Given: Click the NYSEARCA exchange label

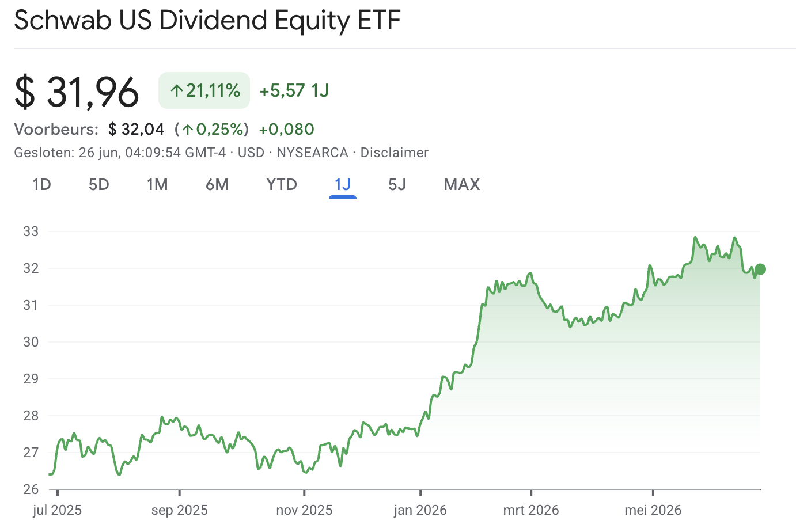Looking at the screenshot, I should pyautogui.click(x=313, y=153).
